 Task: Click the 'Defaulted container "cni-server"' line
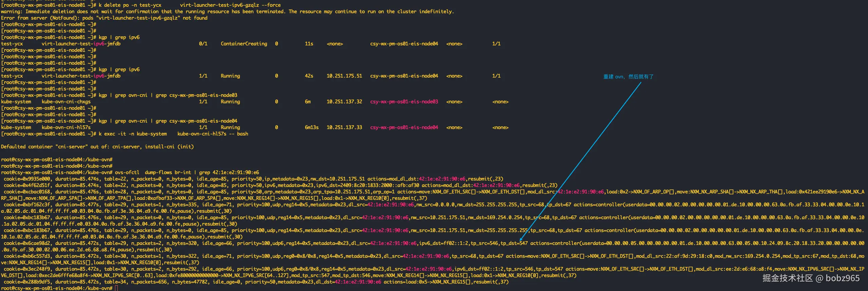click(97, 147)
